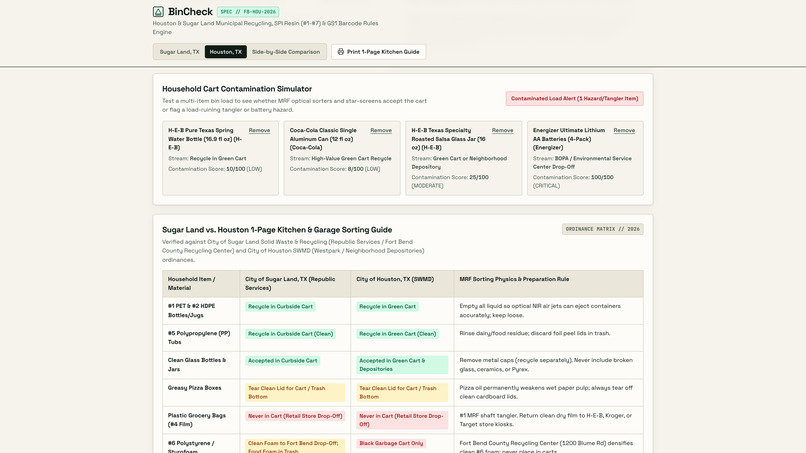
Task: Click the batteries score 100/100
Action: (573, 182)
